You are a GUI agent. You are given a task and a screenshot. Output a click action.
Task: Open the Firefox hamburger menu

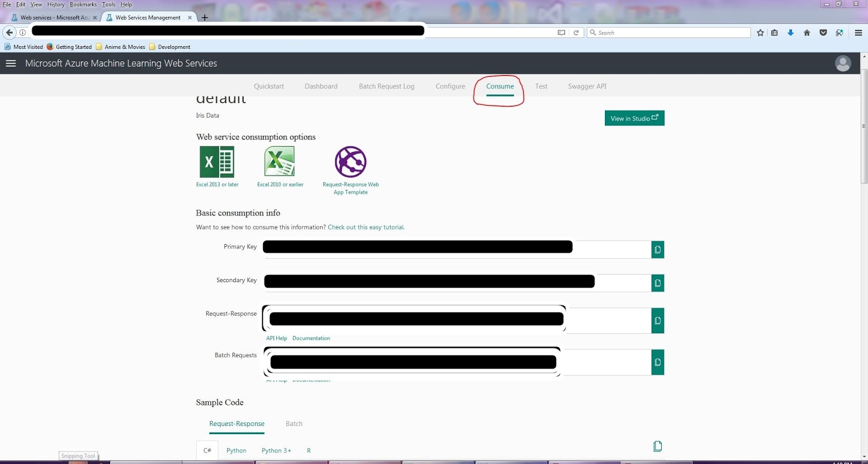pyautogui.click(x=858, y=33)
